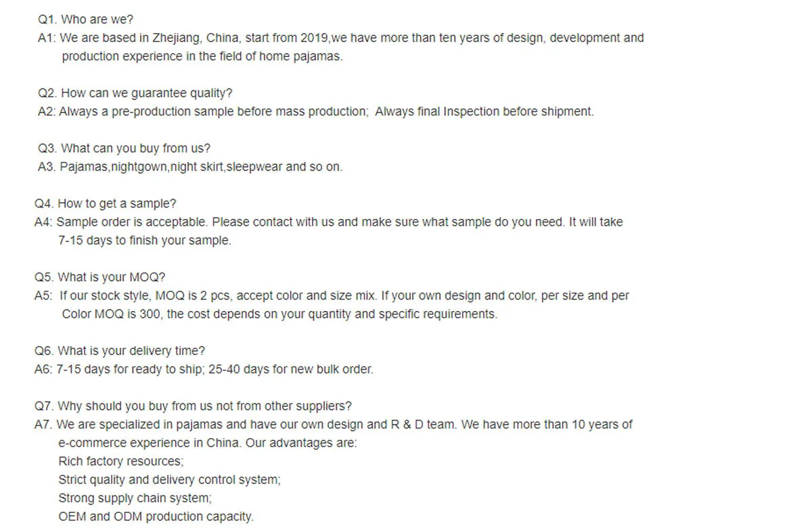Viewport: 812px width, 528px height.
Task: Click the "7-15 days to finish your sample" line
Action: tap(145, 240)
